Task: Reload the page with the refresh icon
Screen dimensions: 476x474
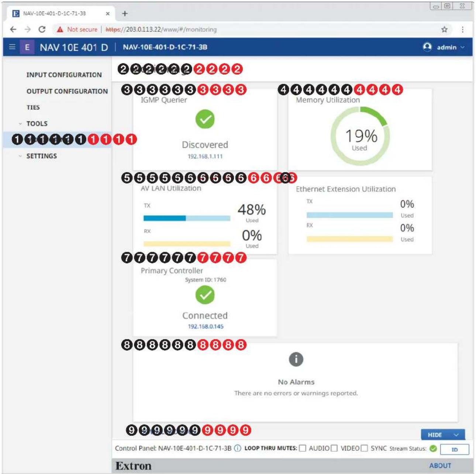Action: [x=42, y=29]
